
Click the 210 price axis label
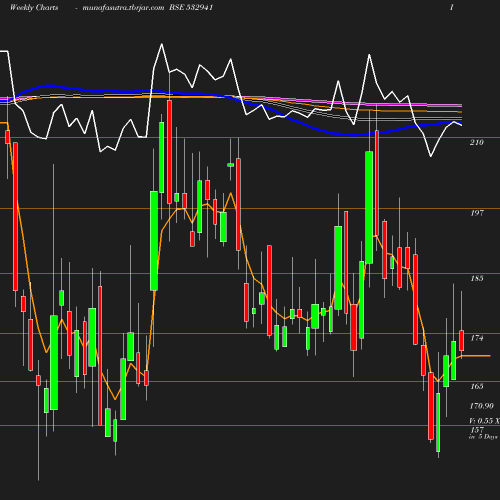477,142
